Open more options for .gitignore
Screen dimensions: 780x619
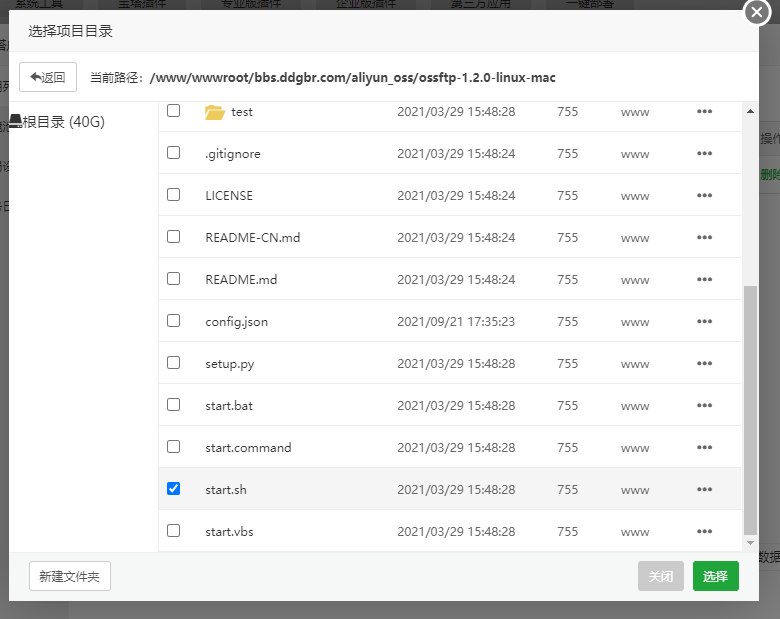tap(704, 154)
